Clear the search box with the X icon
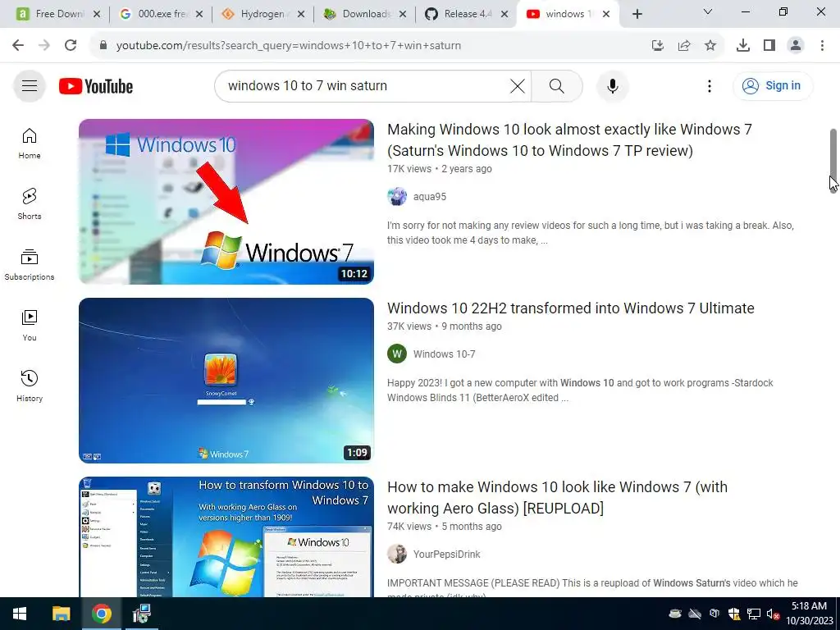This screenshot has height=630, width=840. [x=518, y=85]
